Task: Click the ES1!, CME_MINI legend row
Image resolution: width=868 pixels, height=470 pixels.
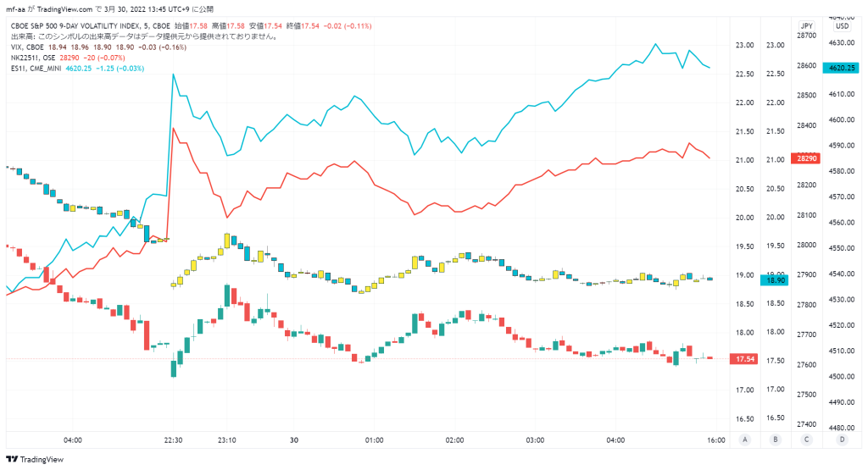Action: 77,69
